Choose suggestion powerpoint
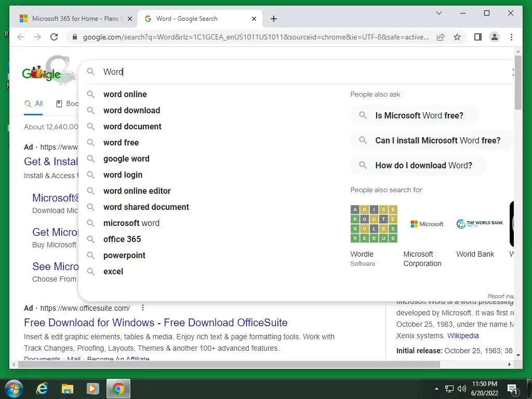The width and height of the screenshot is (532, 399). point(124,256)
